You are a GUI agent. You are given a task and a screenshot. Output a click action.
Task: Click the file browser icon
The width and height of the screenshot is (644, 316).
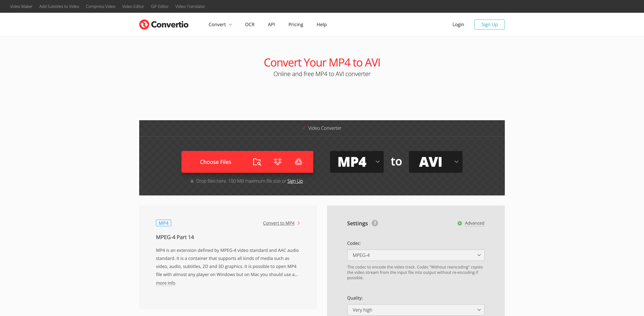[256, 162]
